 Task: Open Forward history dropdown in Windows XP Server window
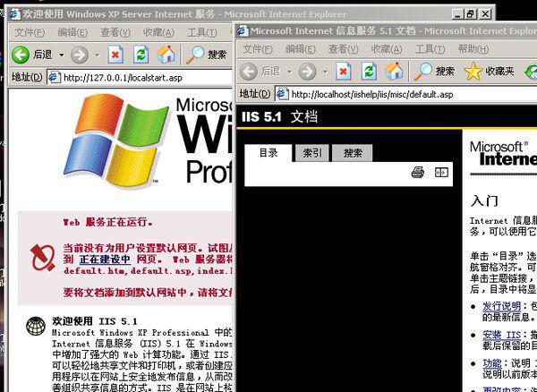[x=98, y=55]
